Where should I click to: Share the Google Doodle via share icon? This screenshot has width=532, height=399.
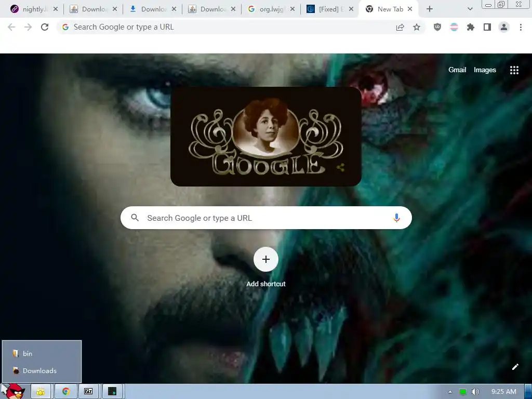pyautogui.click(x=341, y=168)
